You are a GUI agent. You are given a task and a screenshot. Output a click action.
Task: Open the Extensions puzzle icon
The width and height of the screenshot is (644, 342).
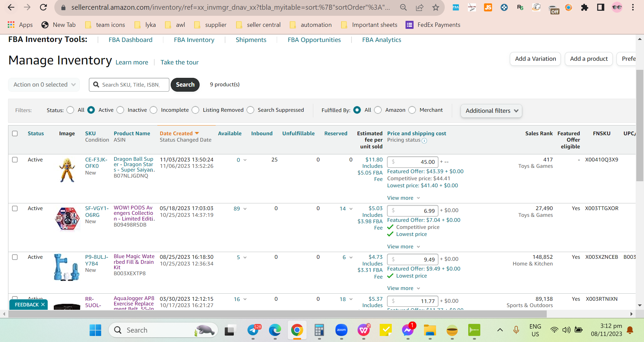pyautogui.click(x=585, y=7)
